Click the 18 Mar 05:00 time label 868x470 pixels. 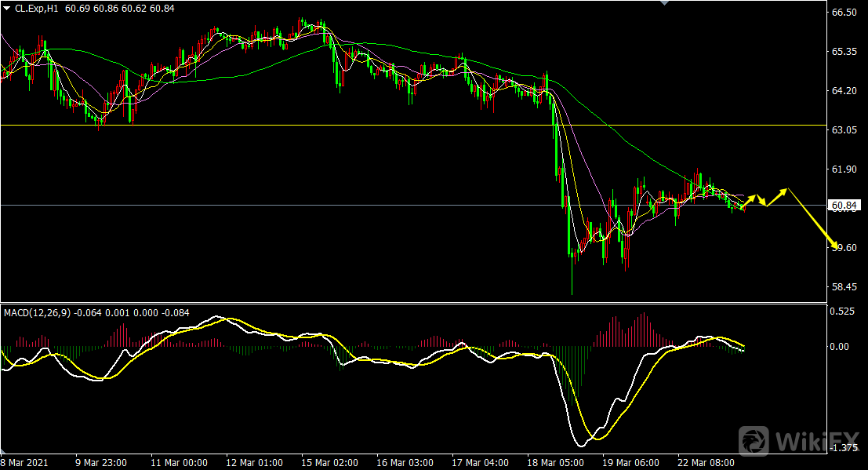[557, 462]
